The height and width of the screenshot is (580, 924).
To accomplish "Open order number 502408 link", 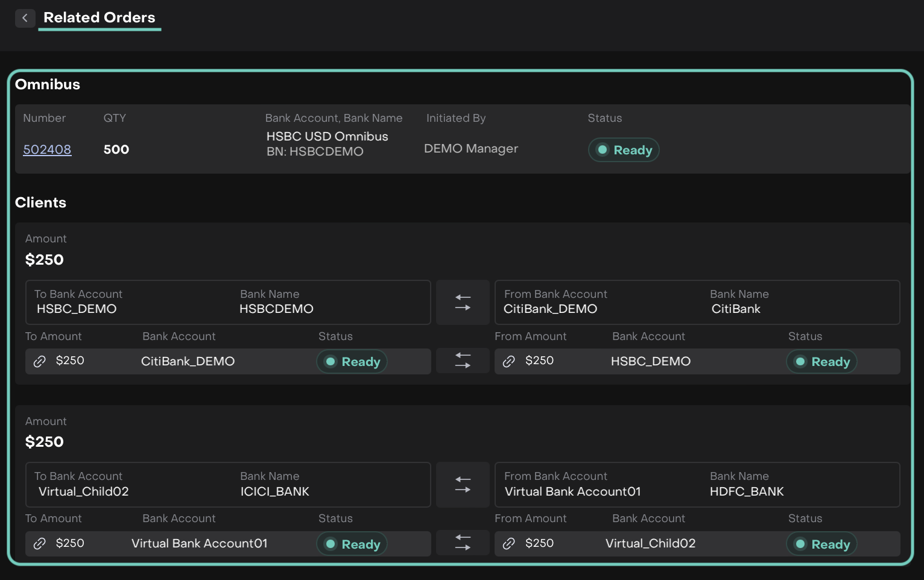I will pos(47,150).
